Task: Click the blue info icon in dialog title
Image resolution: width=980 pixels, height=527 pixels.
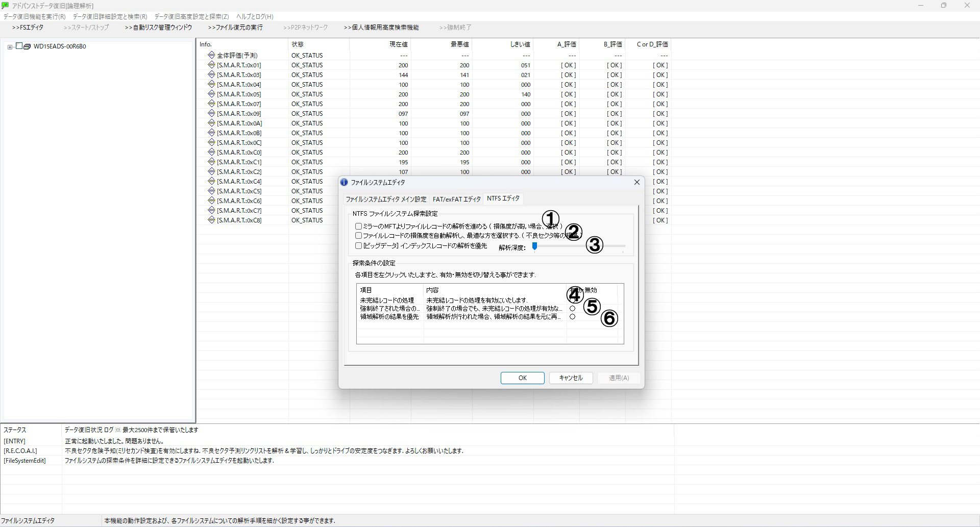Action: tap(344, 182)
